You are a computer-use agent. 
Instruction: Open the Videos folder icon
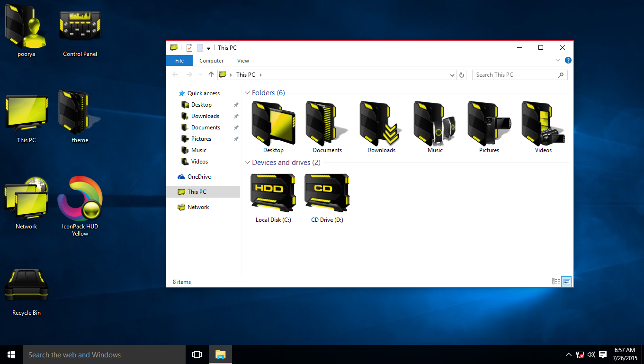(x=543, y=124)
